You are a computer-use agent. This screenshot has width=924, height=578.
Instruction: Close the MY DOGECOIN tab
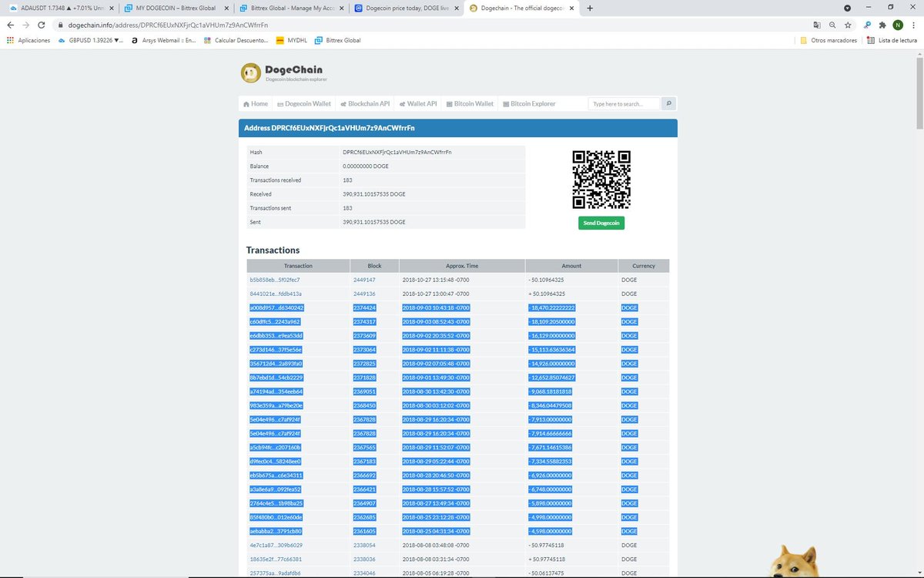[225, 8]
